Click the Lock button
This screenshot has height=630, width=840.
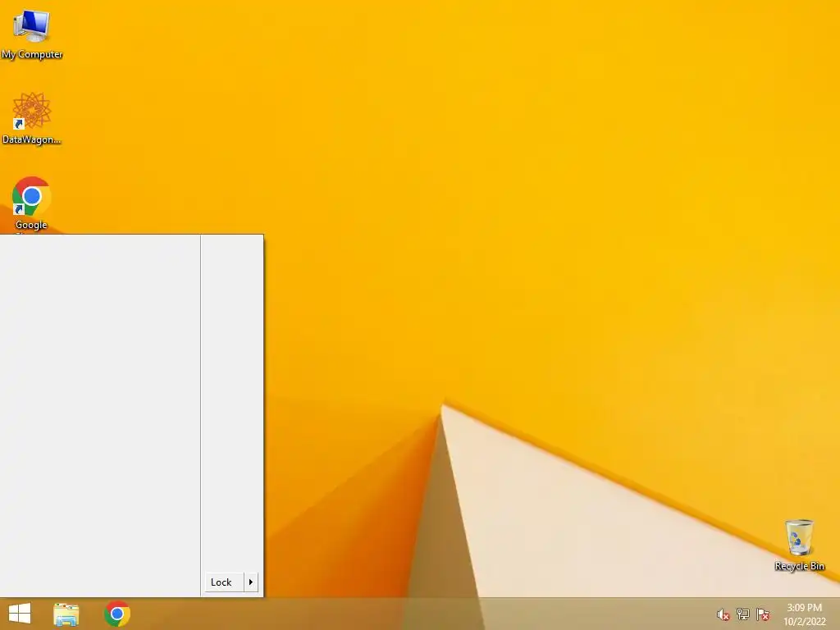tap(224, 582)
